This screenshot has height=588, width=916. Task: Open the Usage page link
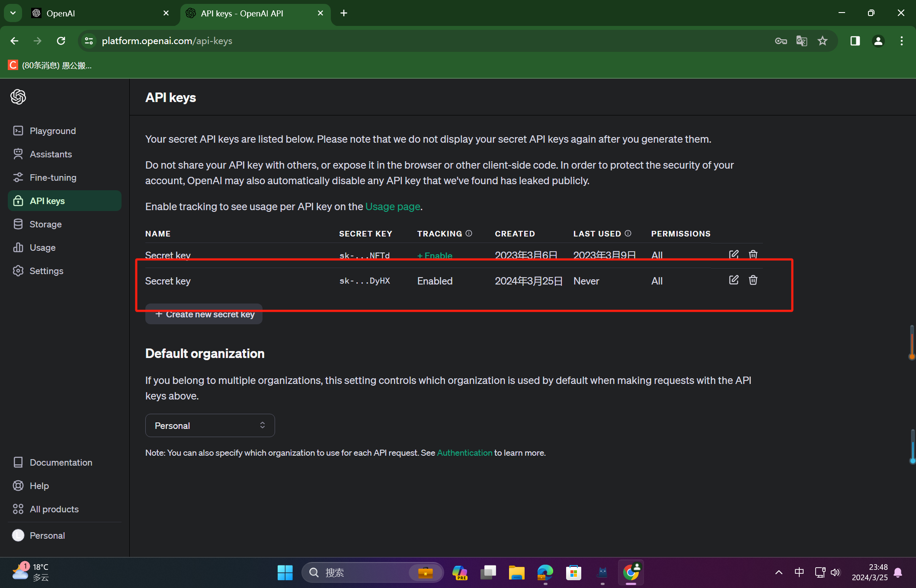(x=393, y=207)
